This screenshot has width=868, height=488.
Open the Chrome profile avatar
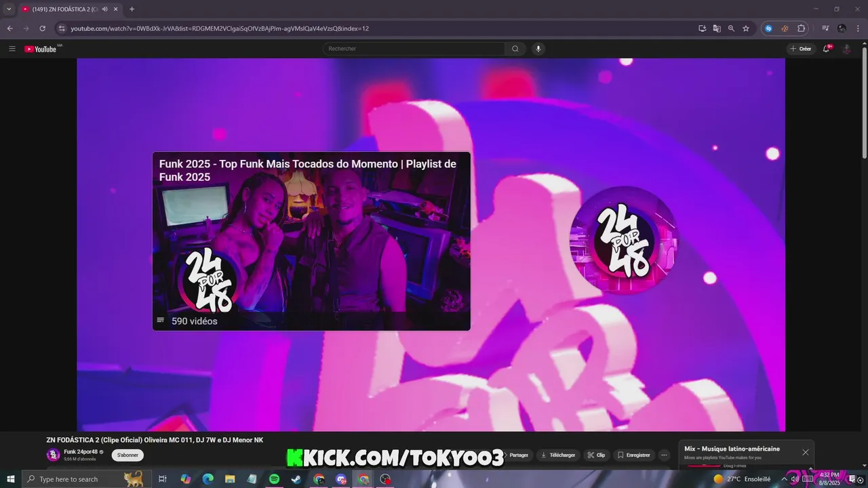coord(842,28)
